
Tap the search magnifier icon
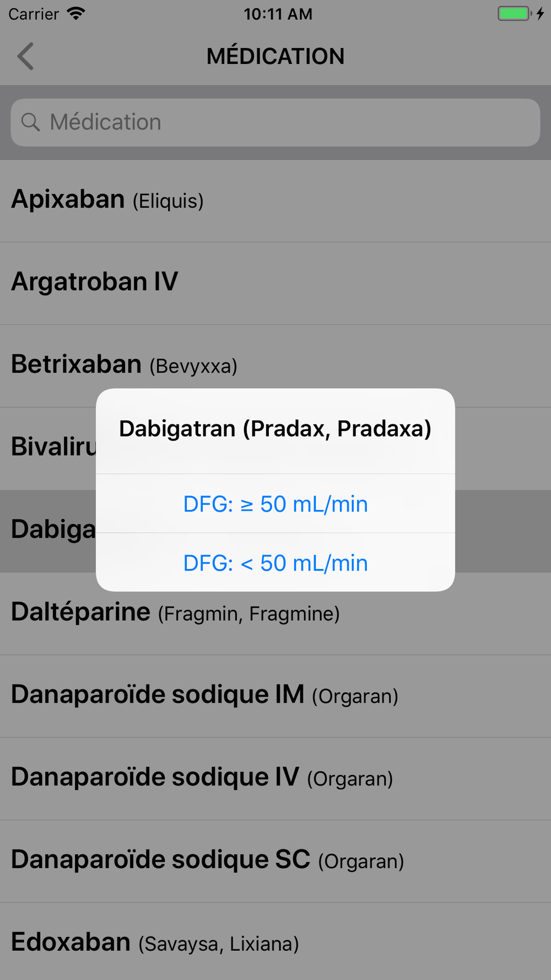point(30,122)
